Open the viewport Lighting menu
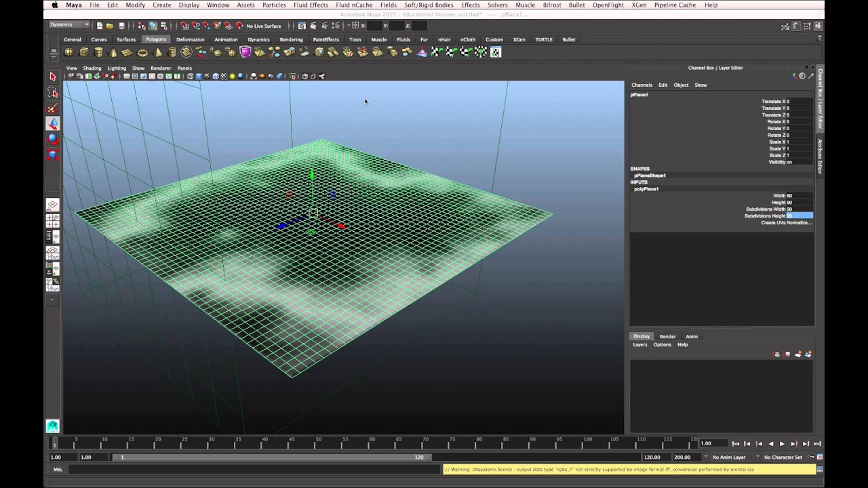868x488 pixels. (117, 68)
